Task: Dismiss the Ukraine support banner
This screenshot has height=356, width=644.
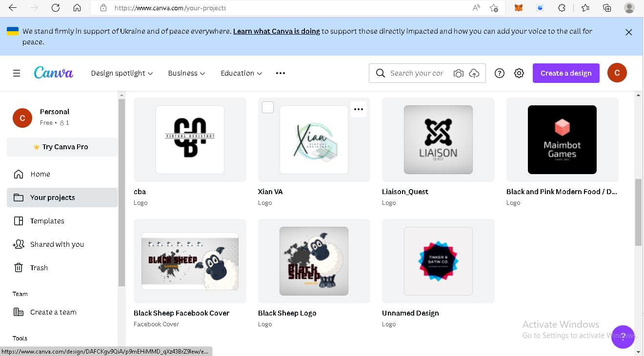Action: click(x=629, y=32)
